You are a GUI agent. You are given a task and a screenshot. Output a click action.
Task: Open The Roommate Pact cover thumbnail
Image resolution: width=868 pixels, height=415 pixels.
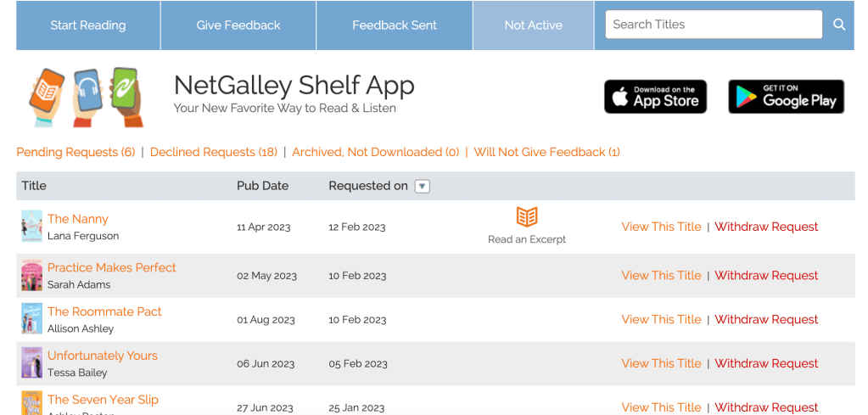click(31, 319)
